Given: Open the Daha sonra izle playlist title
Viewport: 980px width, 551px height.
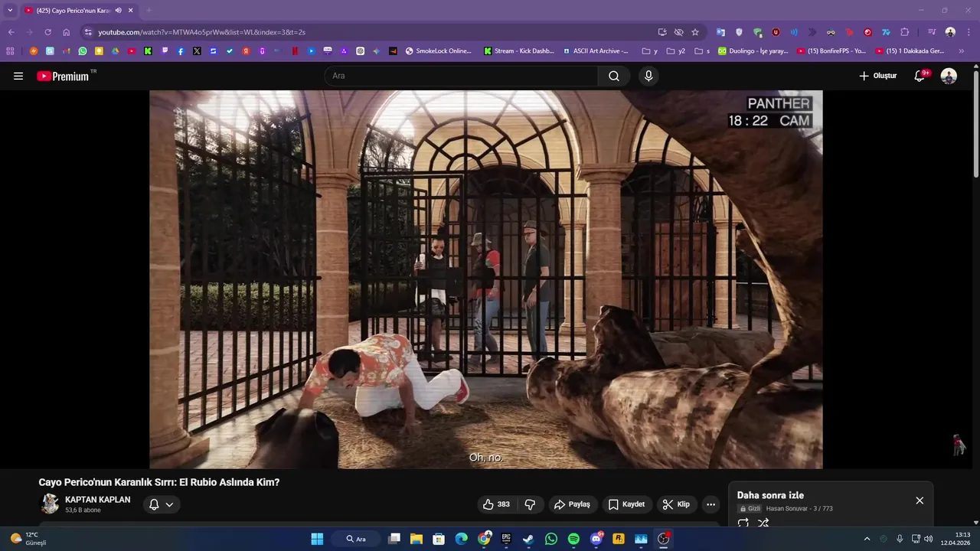Looking at the screenshot, I should click(x=770, y=495).
